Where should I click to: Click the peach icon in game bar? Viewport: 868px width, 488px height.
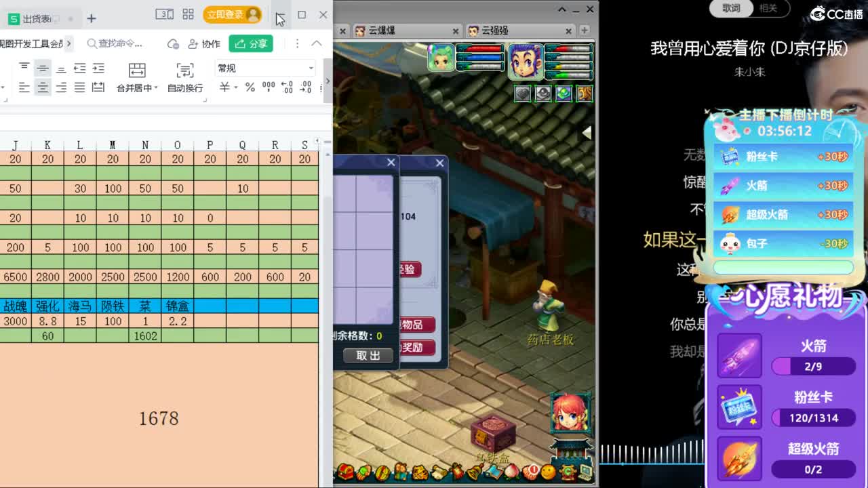[x=511, y=472]
